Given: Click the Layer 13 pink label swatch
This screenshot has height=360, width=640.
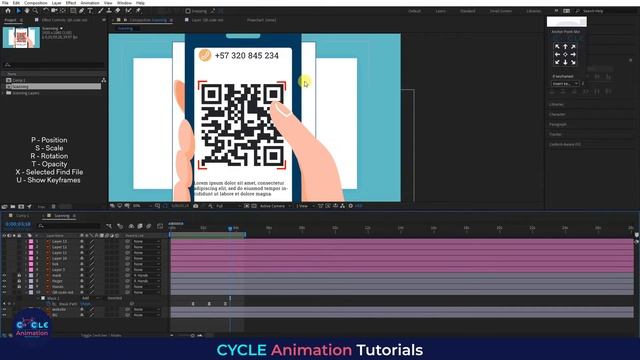Looking at the screenshot, I should (31, 241).
